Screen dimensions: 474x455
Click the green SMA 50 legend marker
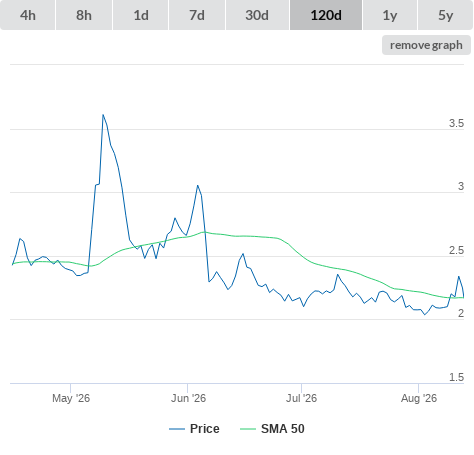coord(248,429)
